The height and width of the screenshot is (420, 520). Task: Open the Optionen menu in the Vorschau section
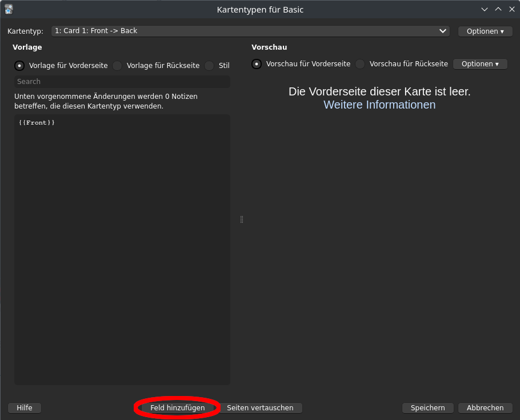pyautogui.click(x=480, y=63)
